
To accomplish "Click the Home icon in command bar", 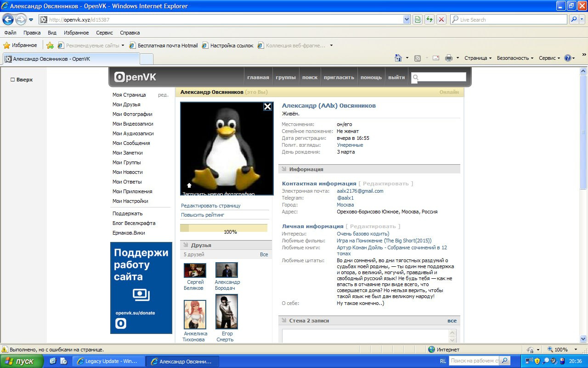I will [398, 58].
